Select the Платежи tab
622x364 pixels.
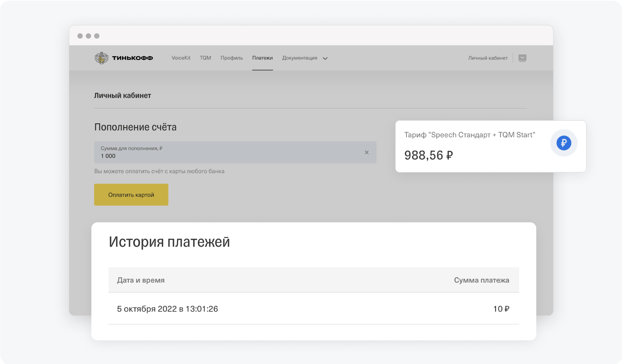pos(262,58)
